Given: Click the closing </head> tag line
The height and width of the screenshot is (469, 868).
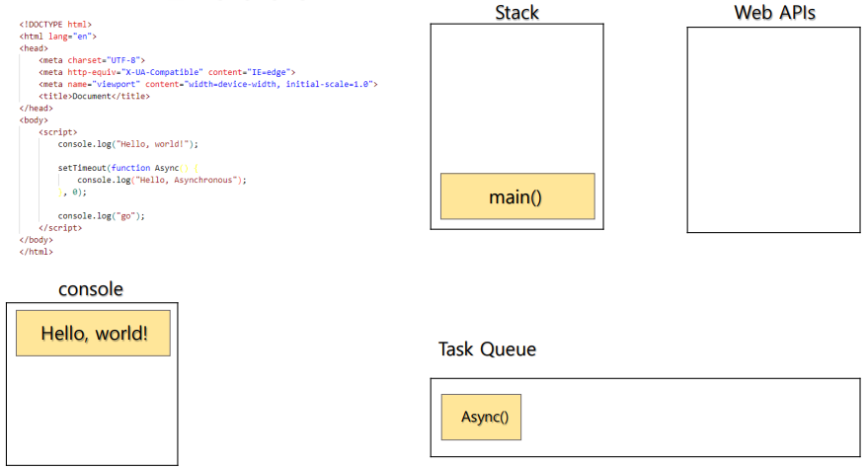Looking at the screenshot, I should pyautogui.click(x=36, y=108).
